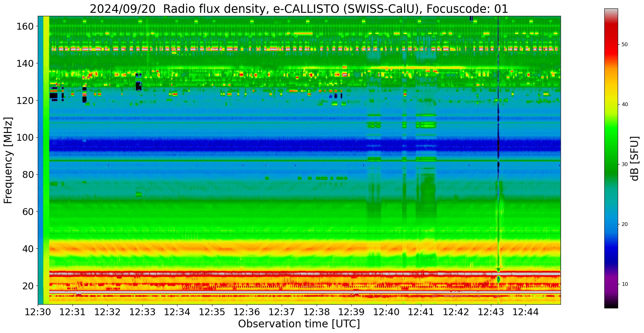Click the 12:35 time tick label
The image size is (644, 333).
coord(212,312)
